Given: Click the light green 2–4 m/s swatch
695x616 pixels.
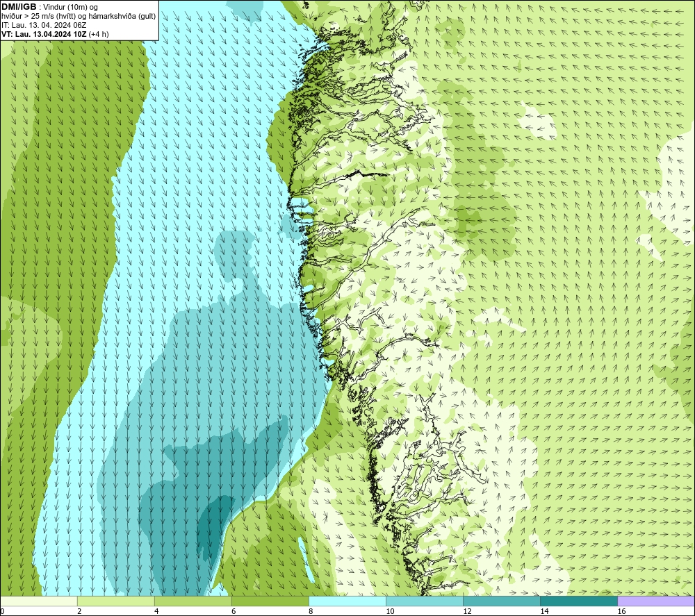Looking at the screenshot, I should coord(115,601).
